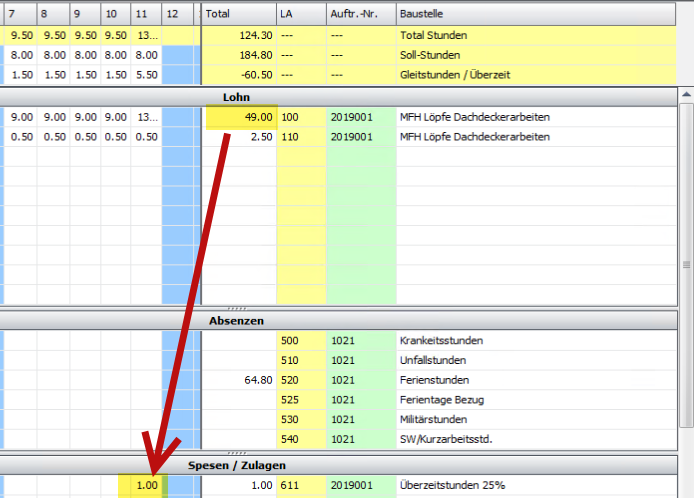Screen dimensions: 694x498
Task: Collapse the Lohn section header
Action: (x=237, y=96)
